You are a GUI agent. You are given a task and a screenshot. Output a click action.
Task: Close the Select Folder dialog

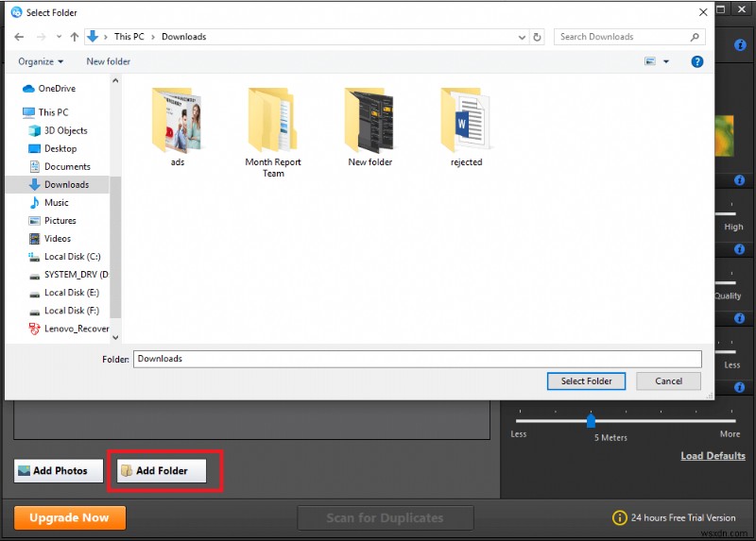tap(703, 12)
